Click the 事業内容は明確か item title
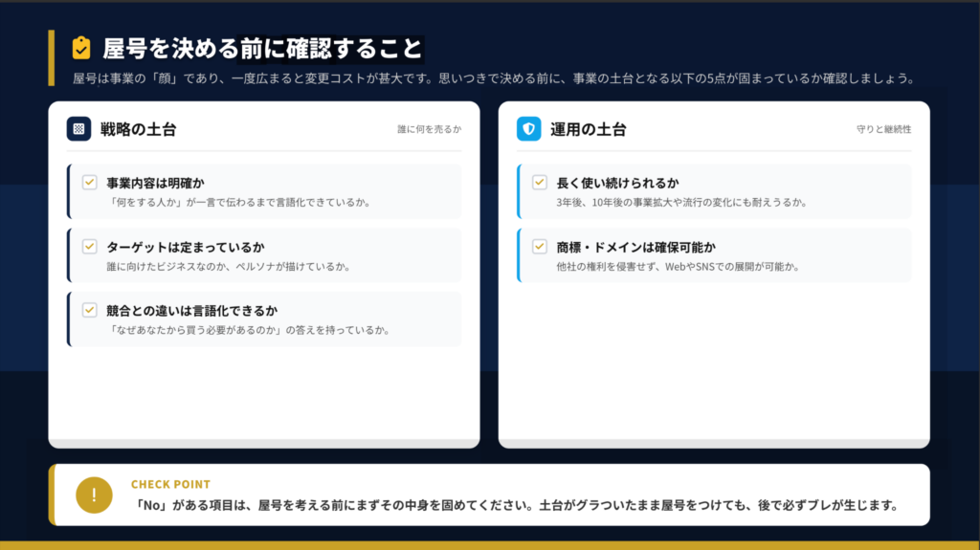This screenshot has width=980, height=550. pyautogui.click(x=156, y=183)
